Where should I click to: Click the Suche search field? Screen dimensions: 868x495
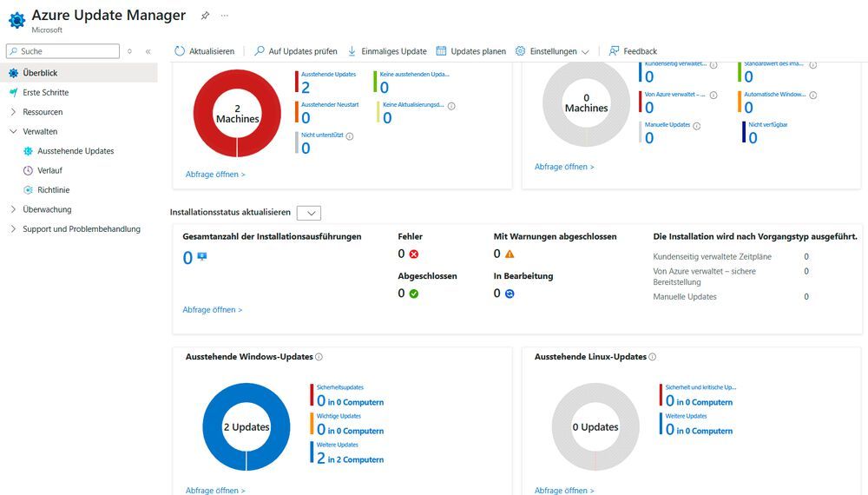[62, 51]
